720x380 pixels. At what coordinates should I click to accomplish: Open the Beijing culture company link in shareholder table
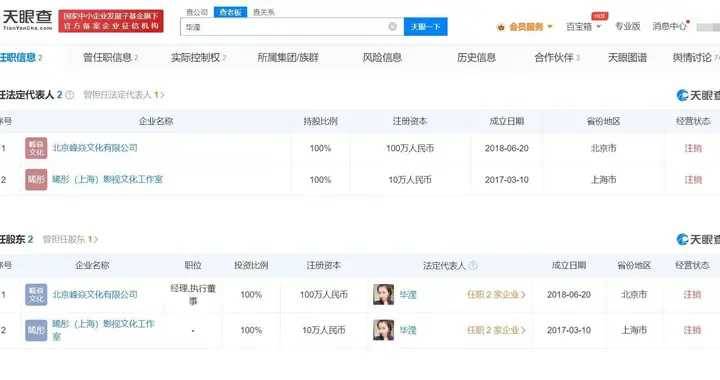(x=95, y=295)
